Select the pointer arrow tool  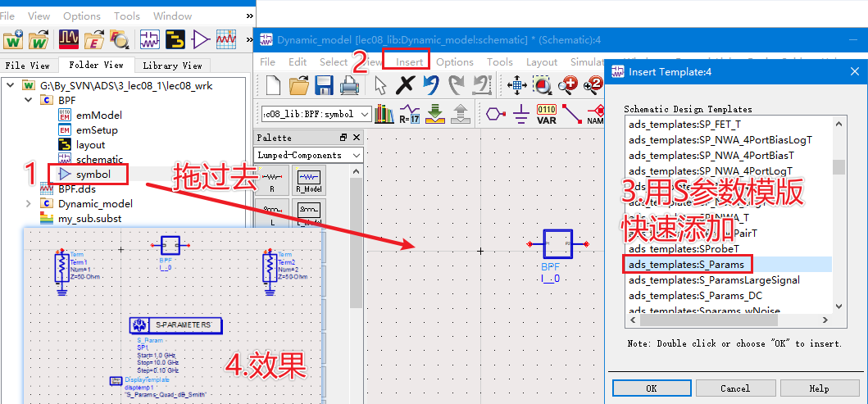click(380, 84)
